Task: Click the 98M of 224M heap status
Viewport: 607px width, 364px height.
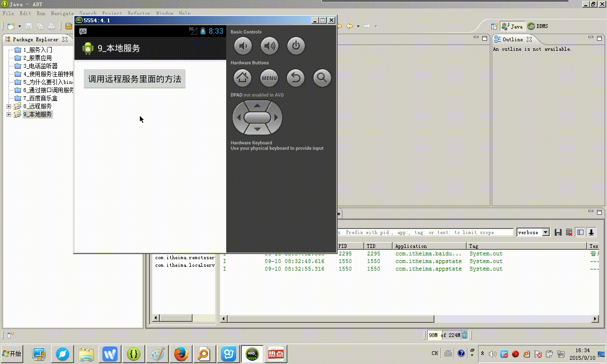Action: pyautogui.click(x=444, y=335)
